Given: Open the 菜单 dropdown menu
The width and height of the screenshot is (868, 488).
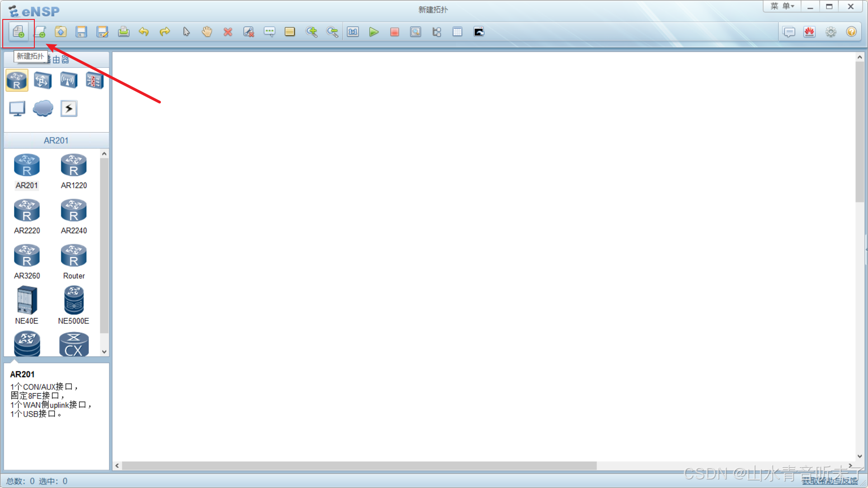Looking at the screenshot, I should [x=782, y=6].
